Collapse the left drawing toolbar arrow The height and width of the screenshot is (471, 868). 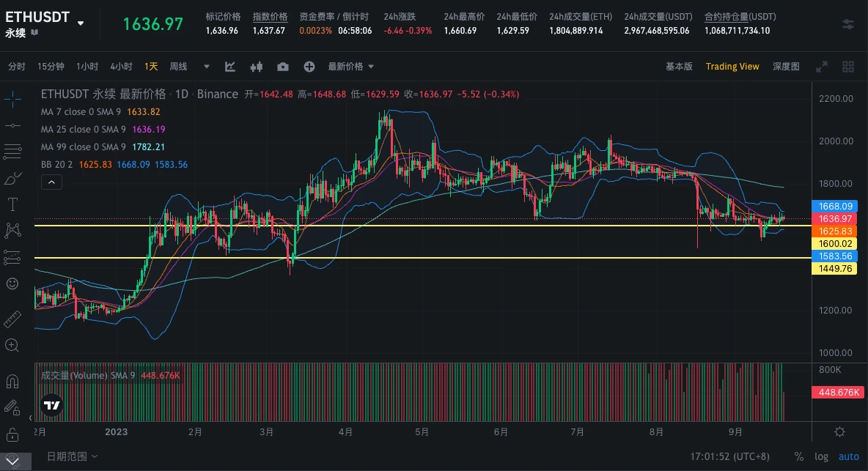(31, 418)
